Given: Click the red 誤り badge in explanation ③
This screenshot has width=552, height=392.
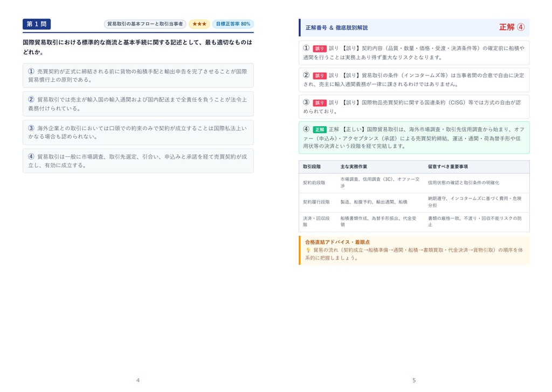Looking at the screenshot, I should click(x=320, y=103).
